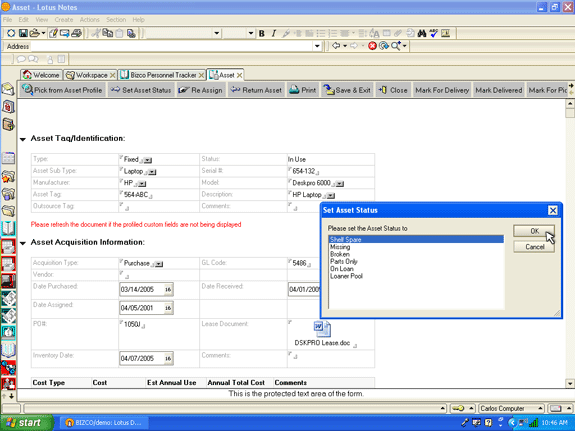Click the Refresh icon in navigation bar
This screenshot has height=431, width=575.
[x=384, y=46]
